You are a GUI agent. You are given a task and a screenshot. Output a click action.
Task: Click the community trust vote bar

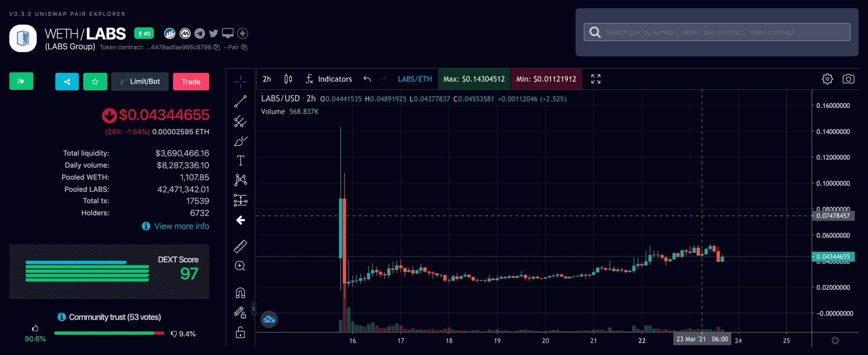[109, 333]
